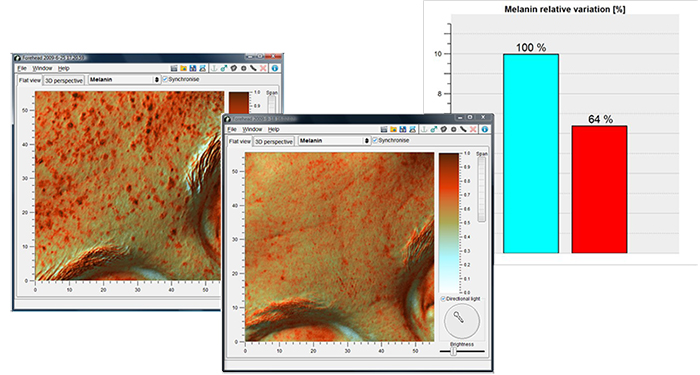
Task: Click the '100 %' label above cyan bar
Action: 531,47
